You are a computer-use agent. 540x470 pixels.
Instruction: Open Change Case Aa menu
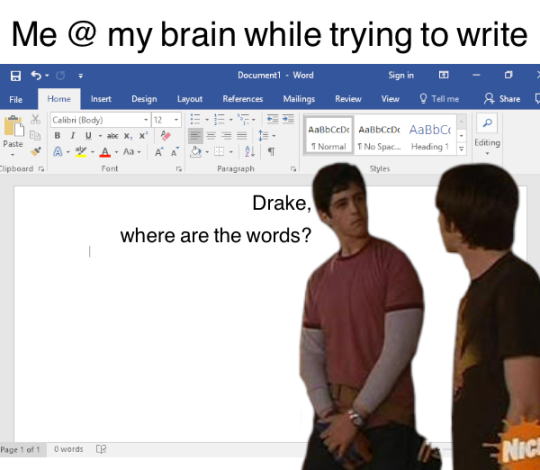tap(132, 152)
